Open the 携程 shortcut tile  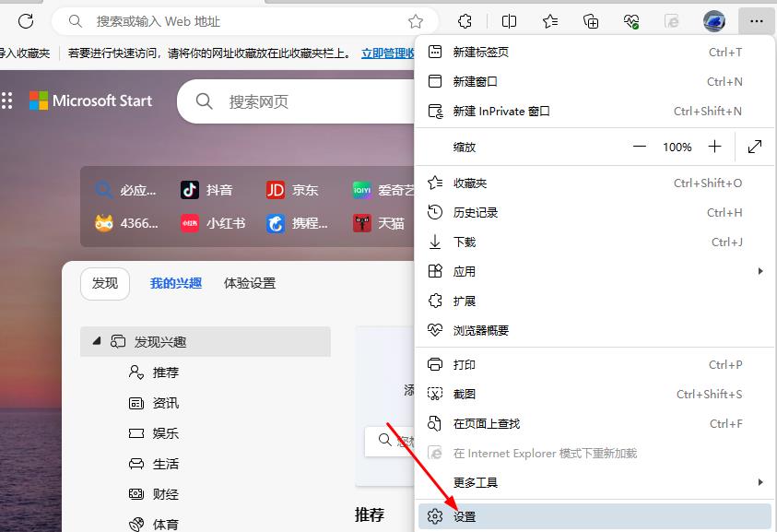tap(297, 223)
